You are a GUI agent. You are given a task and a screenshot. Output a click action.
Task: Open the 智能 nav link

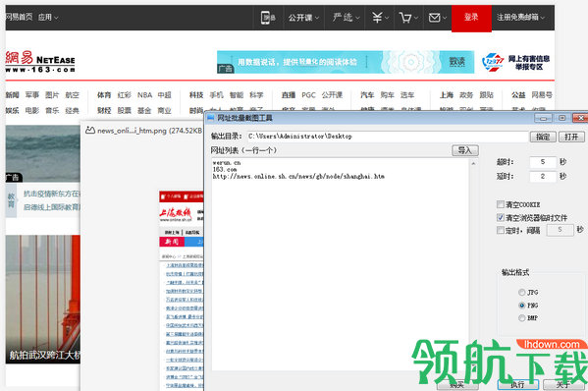point(237,95)
